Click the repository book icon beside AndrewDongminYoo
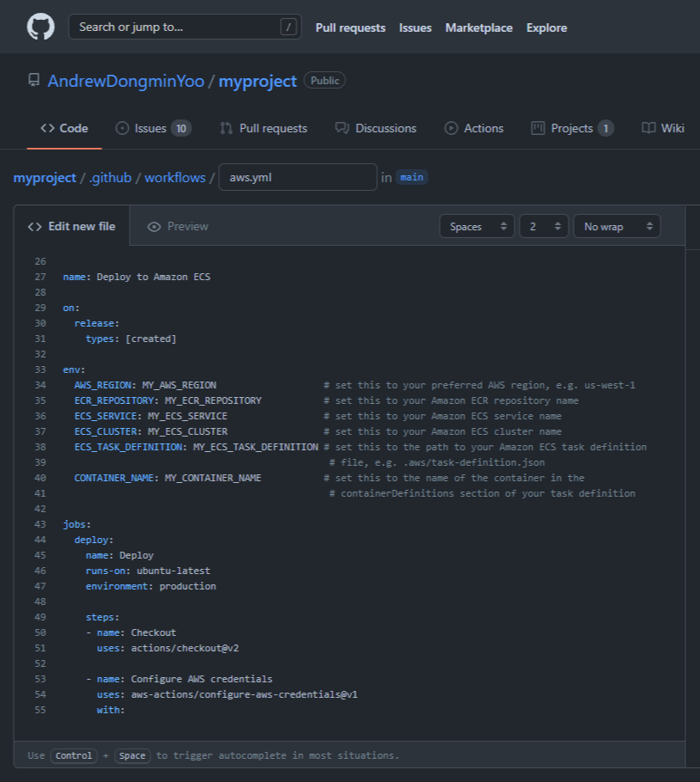This screenshot has height=782, width=700. click(x=33, y=80)
